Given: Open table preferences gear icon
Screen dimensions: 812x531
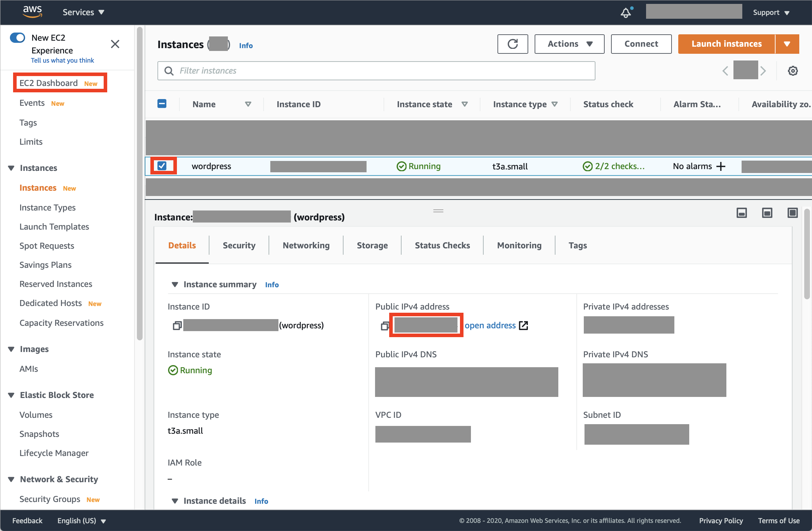Looking at the screenshot, I should point(793,71).
